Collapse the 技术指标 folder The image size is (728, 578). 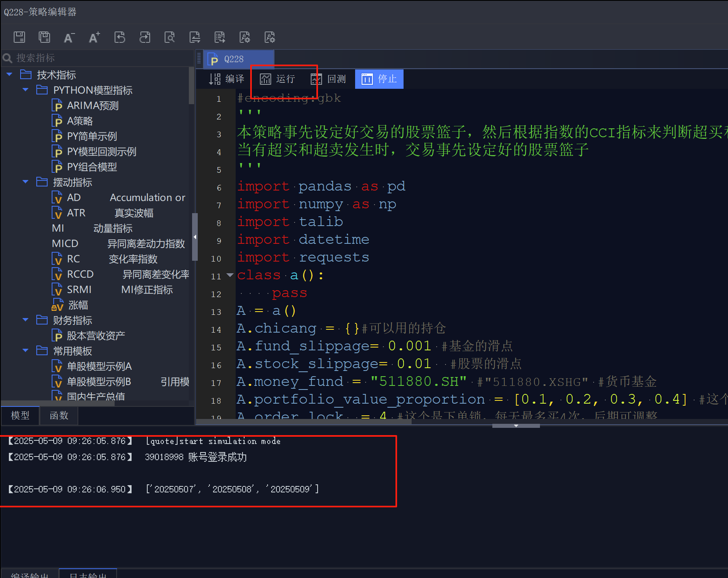click(9, 74)
